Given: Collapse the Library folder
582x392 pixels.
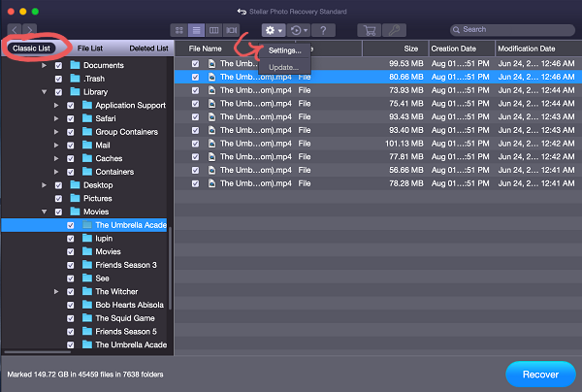Looking at the screenshot, I should point(45,92).
